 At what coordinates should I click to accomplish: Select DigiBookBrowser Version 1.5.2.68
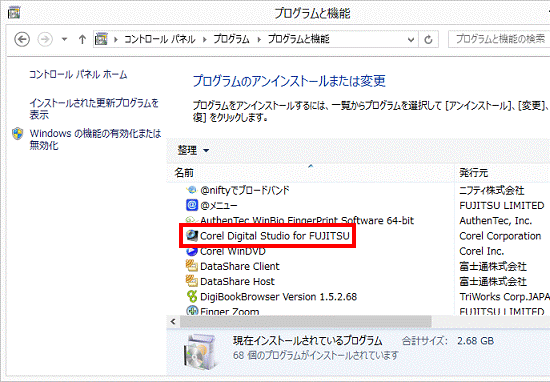tap(278, 297)
